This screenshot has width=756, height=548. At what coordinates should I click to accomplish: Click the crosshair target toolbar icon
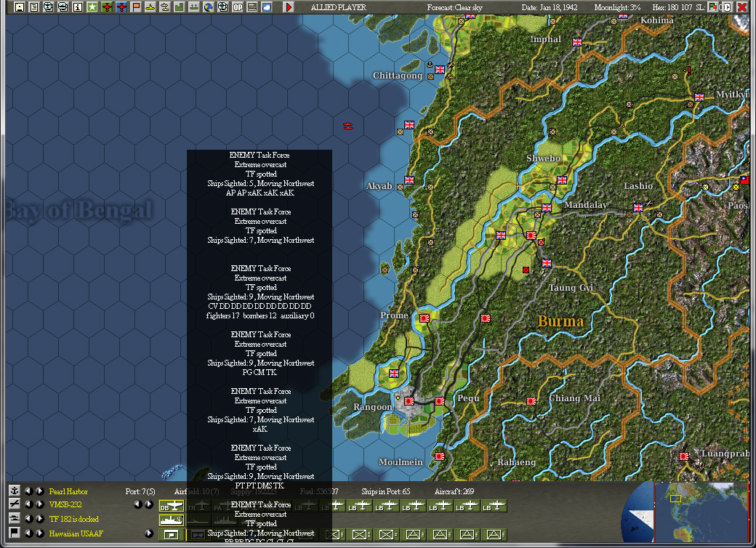coord(222,7)
